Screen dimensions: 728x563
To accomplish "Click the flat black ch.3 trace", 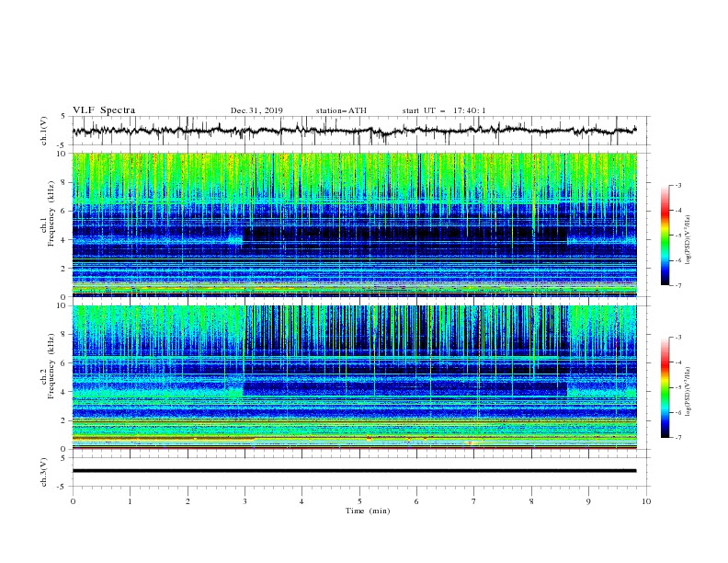I will tap(354, 471).
